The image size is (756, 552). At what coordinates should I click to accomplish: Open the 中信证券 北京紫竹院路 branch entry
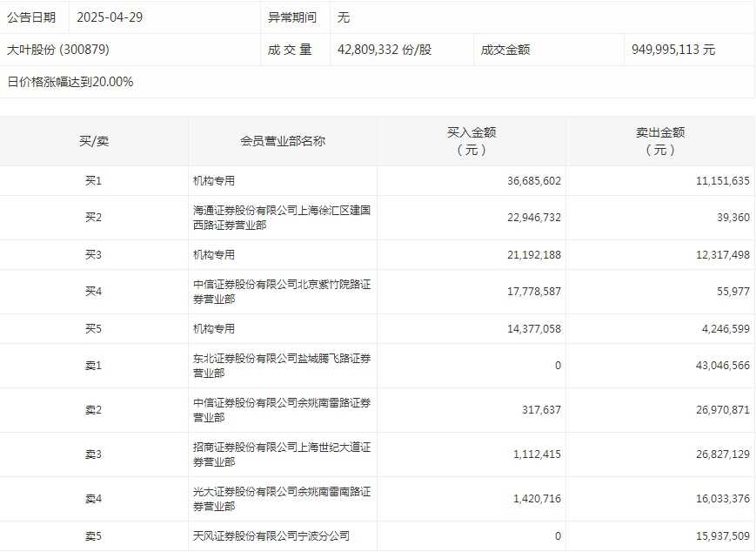[x=282, y=292]
